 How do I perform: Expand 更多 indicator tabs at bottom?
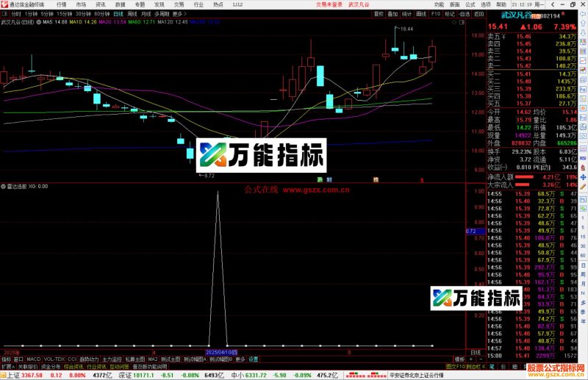(x=240, y=359)
